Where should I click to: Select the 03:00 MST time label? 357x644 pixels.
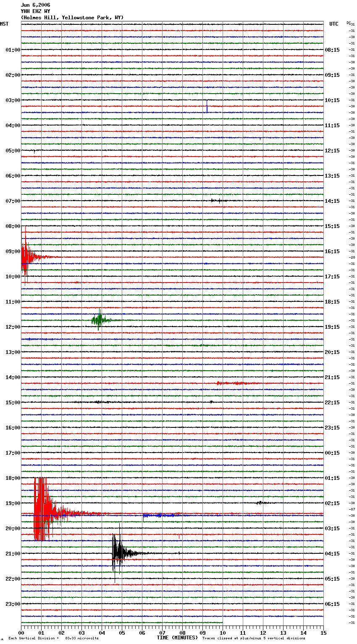13,100
